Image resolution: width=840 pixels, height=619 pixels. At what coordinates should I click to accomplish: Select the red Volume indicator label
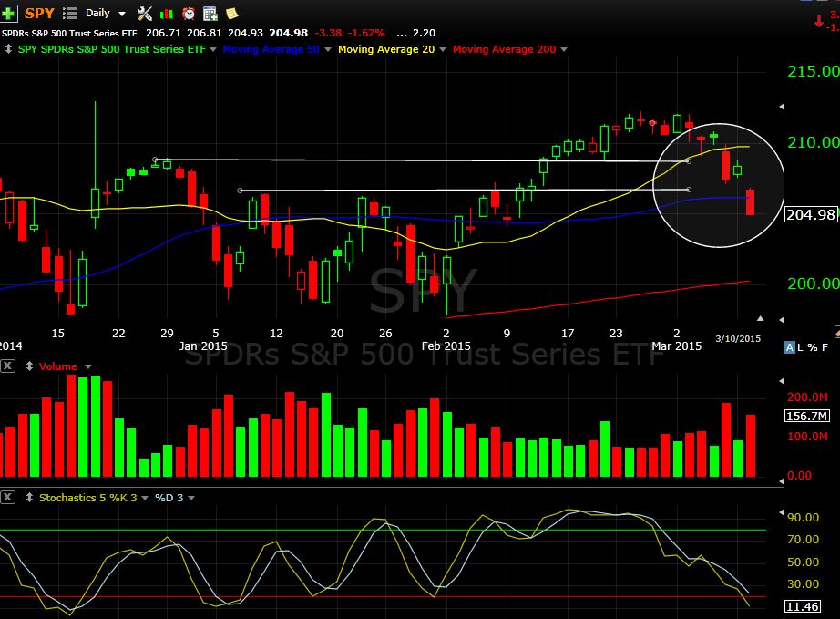[58, 366]
